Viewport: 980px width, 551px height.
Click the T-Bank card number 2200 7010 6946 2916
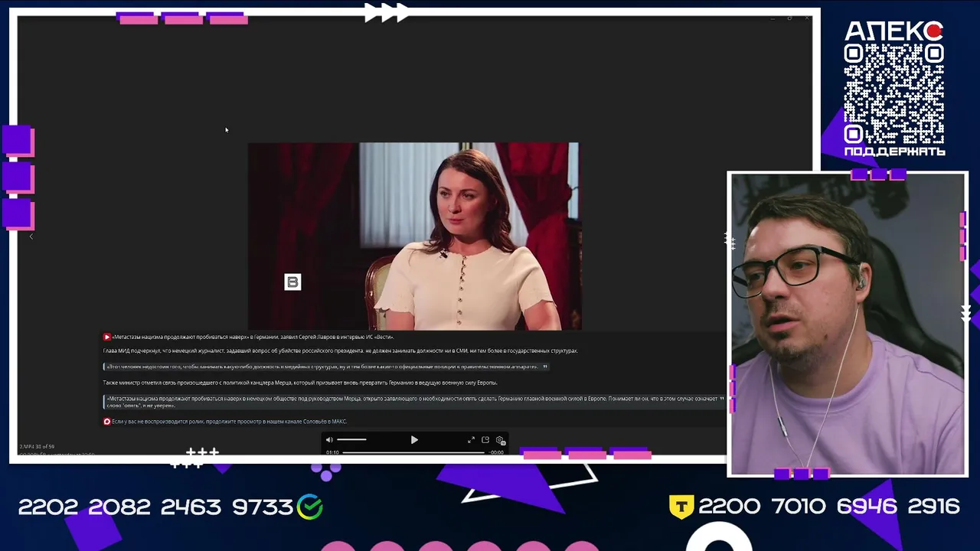point(828,506)
